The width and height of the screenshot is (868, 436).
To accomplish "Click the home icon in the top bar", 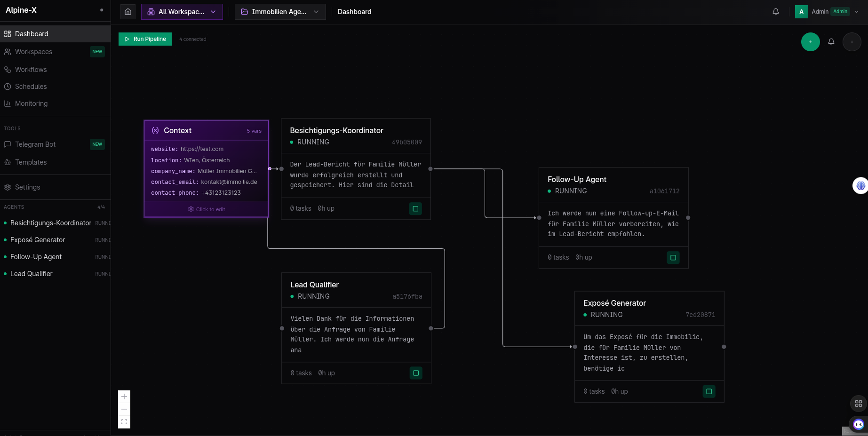I will click(127, 12).
